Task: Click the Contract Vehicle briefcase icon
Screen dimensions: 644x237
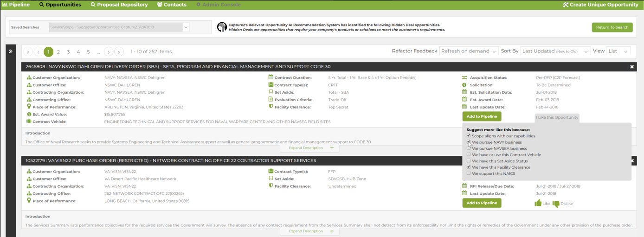Action: (29, 122)
